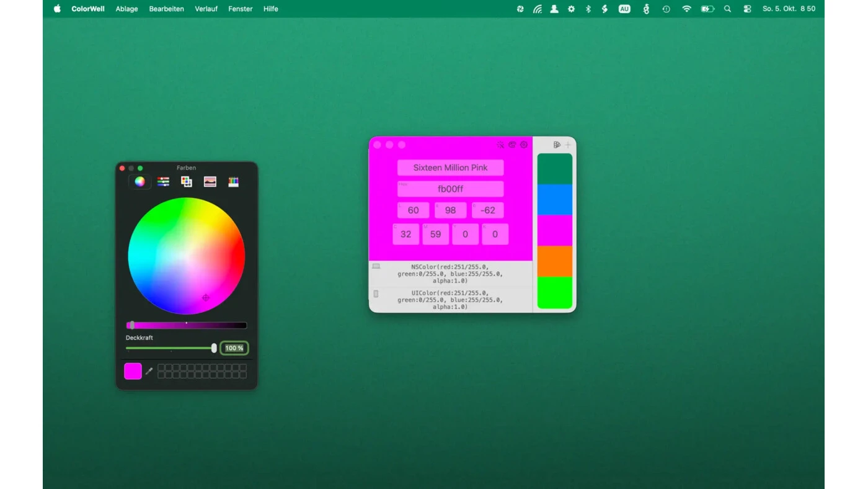The width and height of the screenshot is (868, 489).
Task: Open the Ablage menu
Action: [126, 9]
